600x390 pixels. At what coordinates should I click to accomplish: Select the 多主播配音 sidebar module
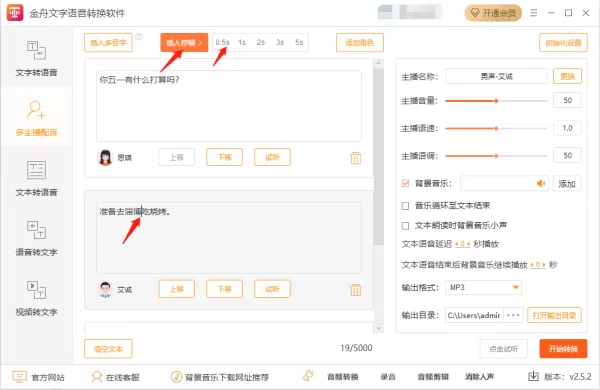click(36, 118)
